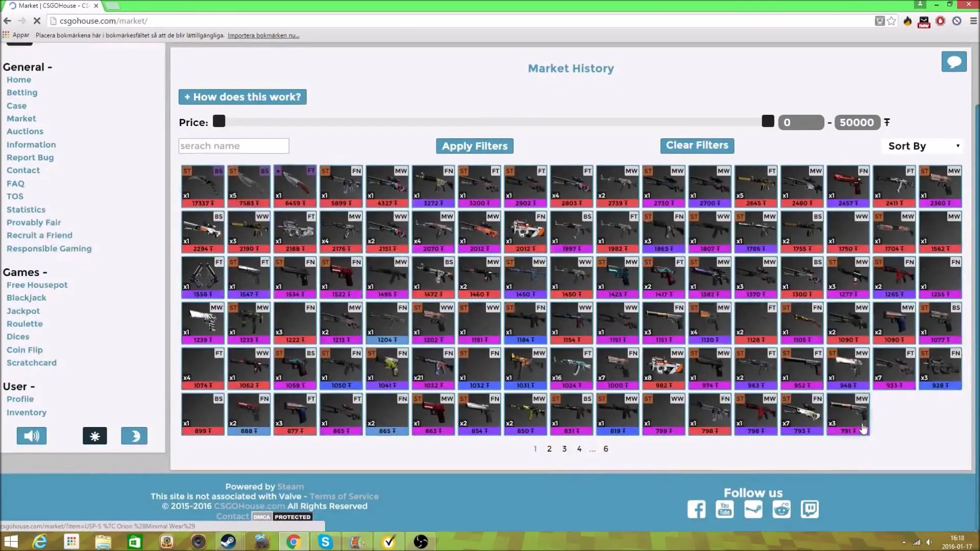Open the Steam icon in footer
Image resolution: width=980 pixels, height=551 pixels.
coord(753,509)
